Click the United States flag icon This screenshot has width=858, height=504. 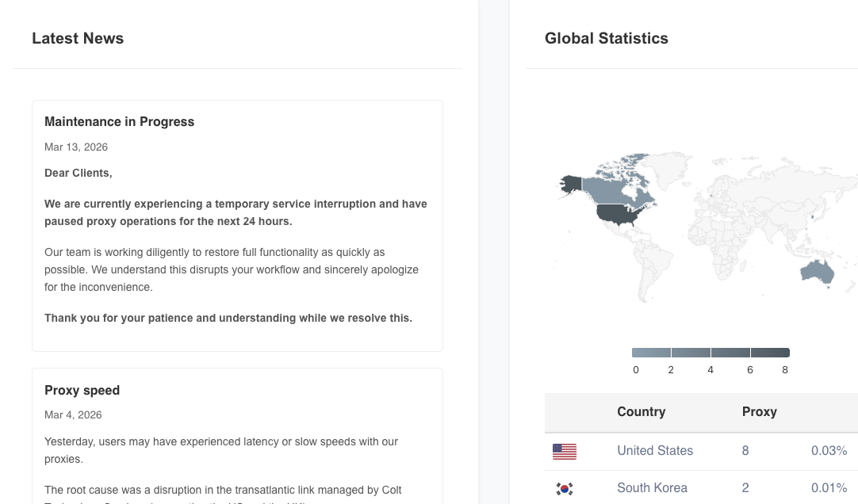[564, 451]
